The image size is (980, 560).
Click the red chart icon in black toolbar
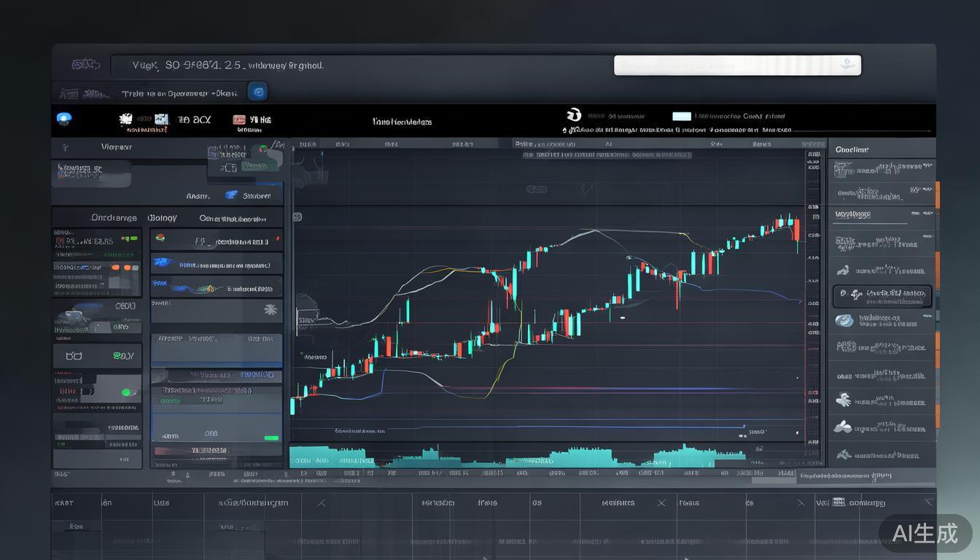click(239, 120)
